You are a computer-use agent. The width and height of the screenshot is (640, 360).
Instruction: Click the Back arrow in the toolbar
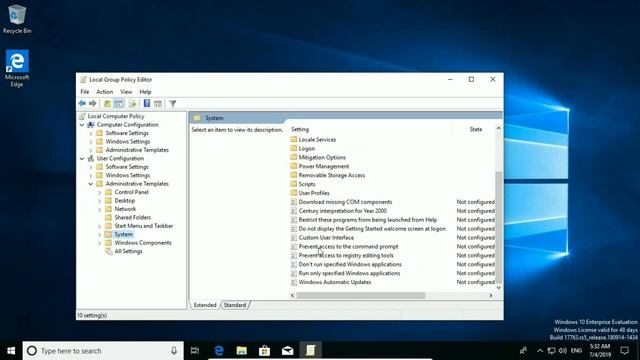(82, 104)
